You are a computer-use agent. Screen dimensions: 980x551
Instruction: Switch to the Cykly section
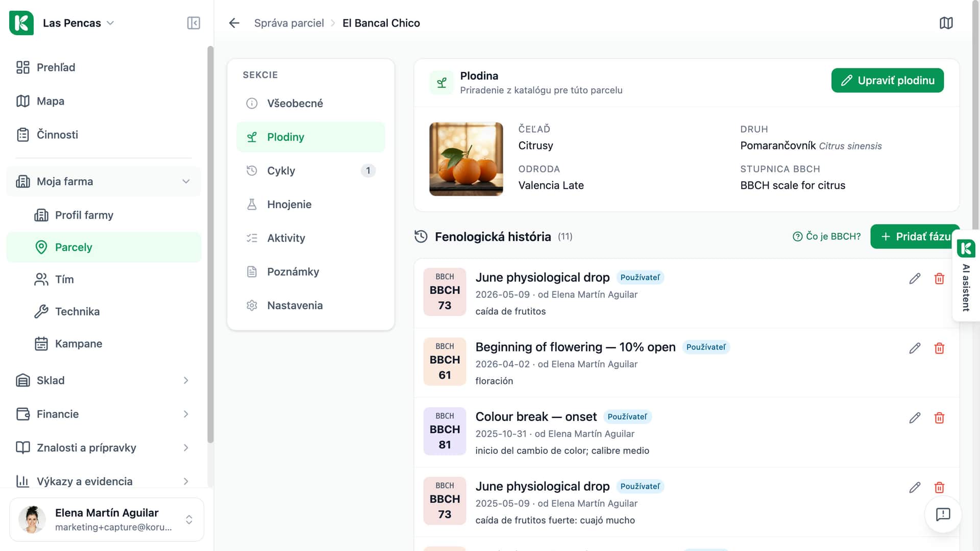pos(310,171)
